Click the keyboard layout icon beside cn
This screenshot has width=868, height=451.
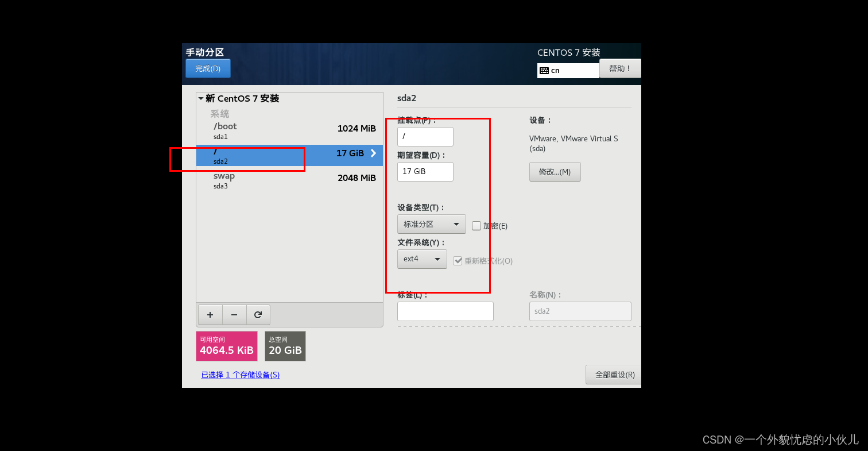tap(544, 71)
